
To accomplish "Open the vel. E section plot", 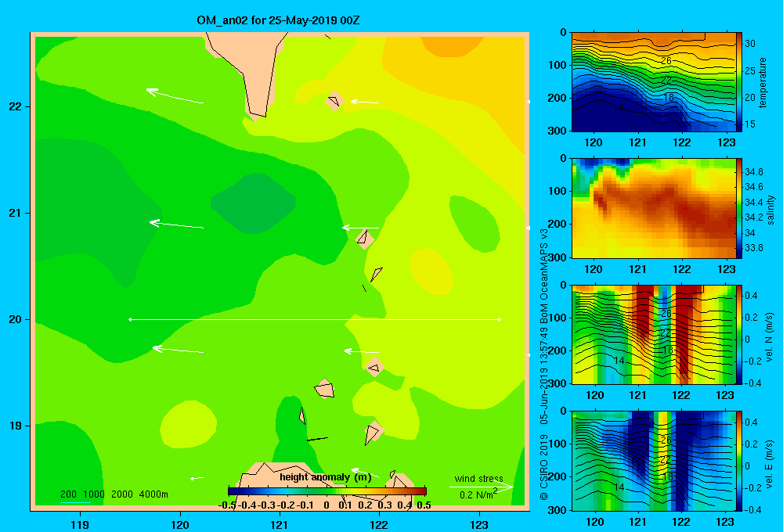I will tap(654, 461).
